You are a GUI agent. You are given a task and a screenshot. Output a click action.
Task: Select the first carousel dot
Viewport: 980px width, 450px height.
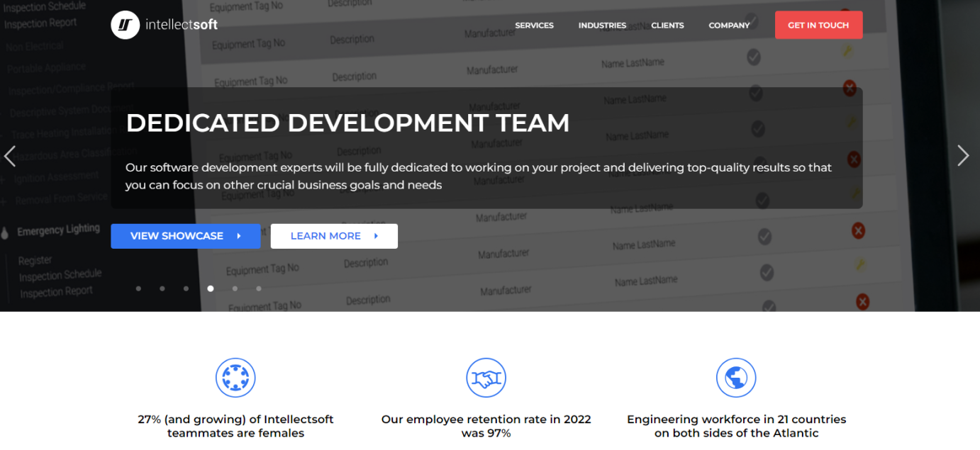(139, 288)
